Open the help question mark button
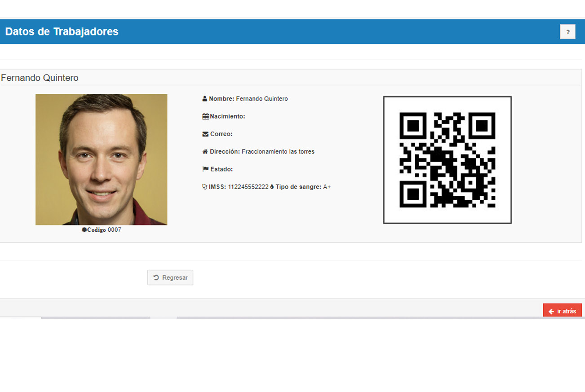The width and height of the screenshot is (585, 392). [567, 32]
